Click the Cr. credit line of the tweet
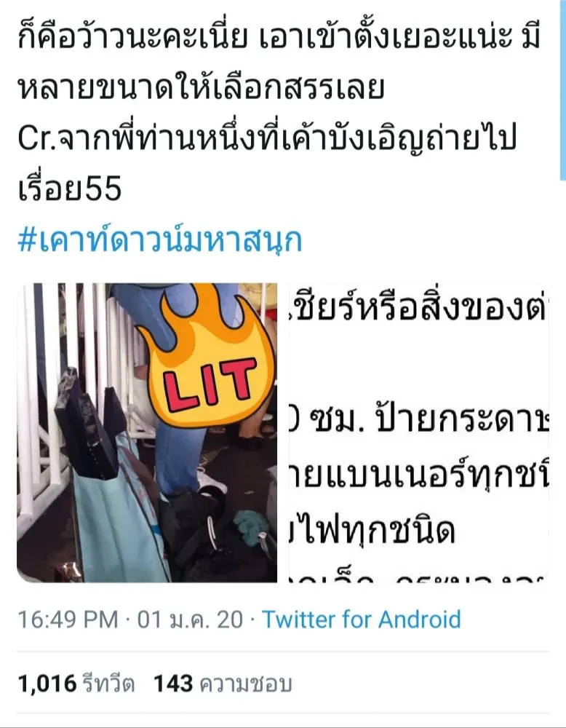Screen dimensions: 566x728 click(x=267, y=139)
